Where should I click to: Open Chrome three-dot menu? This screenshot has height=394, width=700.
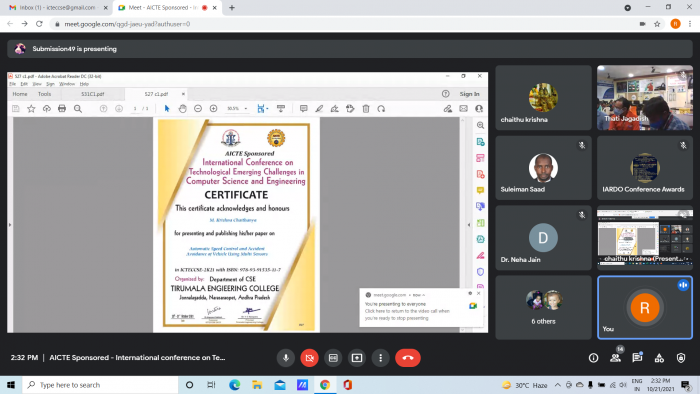point(690,24)
